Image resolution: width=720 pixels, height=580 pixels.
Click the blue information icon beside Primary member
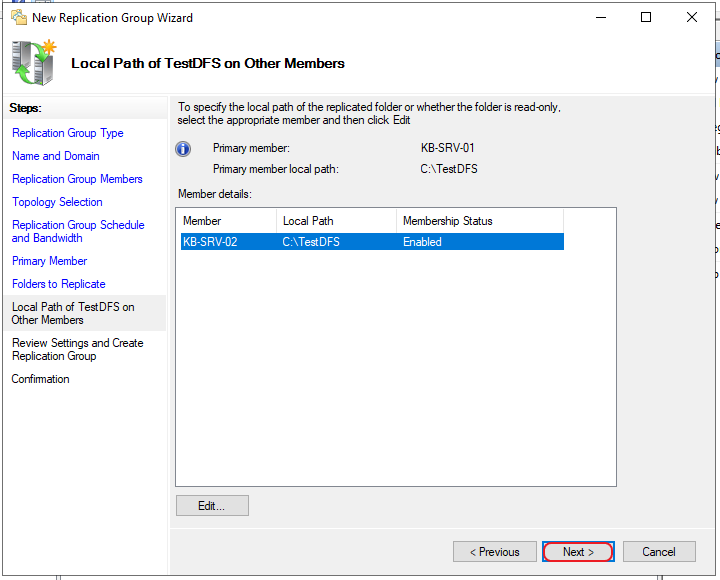click(183, 149)
